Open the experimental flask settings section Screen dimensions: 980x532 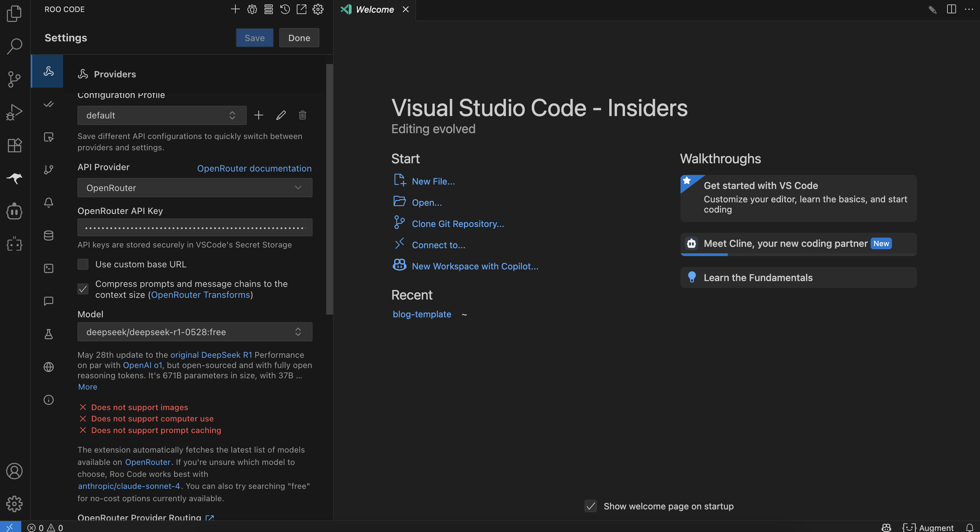pyautogui.click(x=48, y=334)
